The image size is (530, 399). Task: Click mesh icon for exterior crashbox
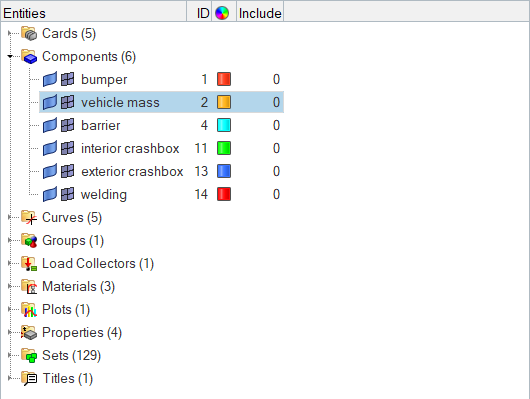(68, 171)
